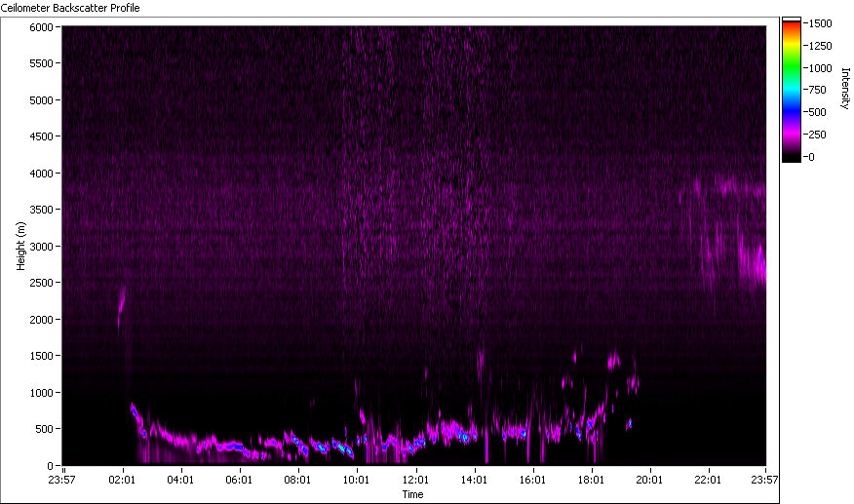
Task: Click the 12:01 time axis label
Action: coord(415,480)
